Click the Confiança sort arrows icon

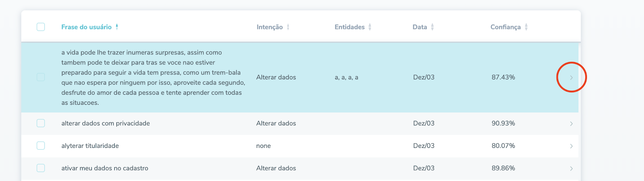pyautogui.click(x=526, y=27)
